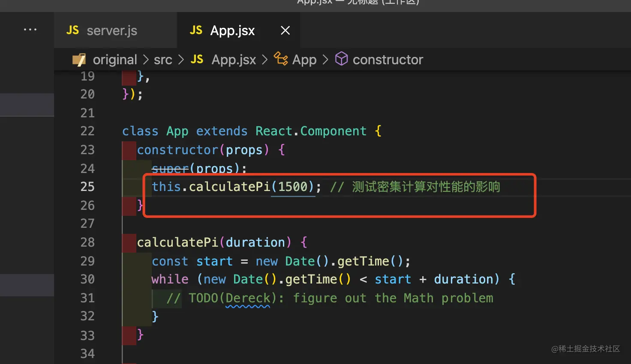Click the three-dot more actions icon
Viewport: 631px width, 364px height.
tap(30, 30)
